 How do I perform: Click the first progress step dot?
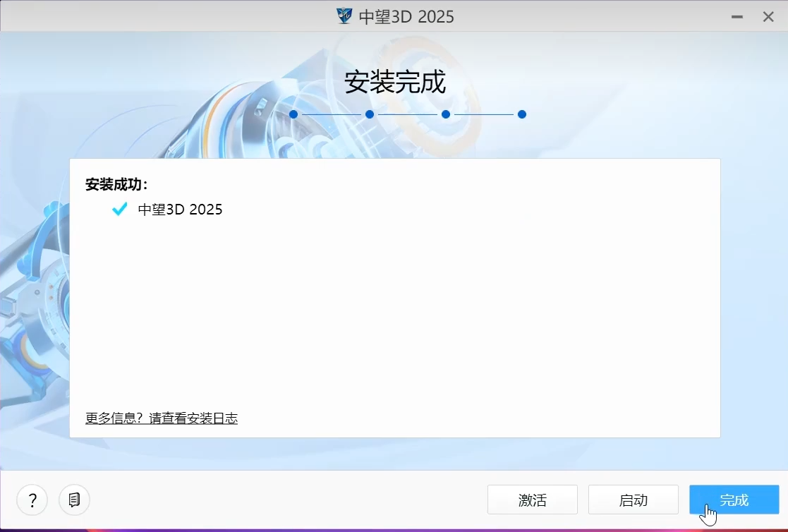[x=293, y=114]
